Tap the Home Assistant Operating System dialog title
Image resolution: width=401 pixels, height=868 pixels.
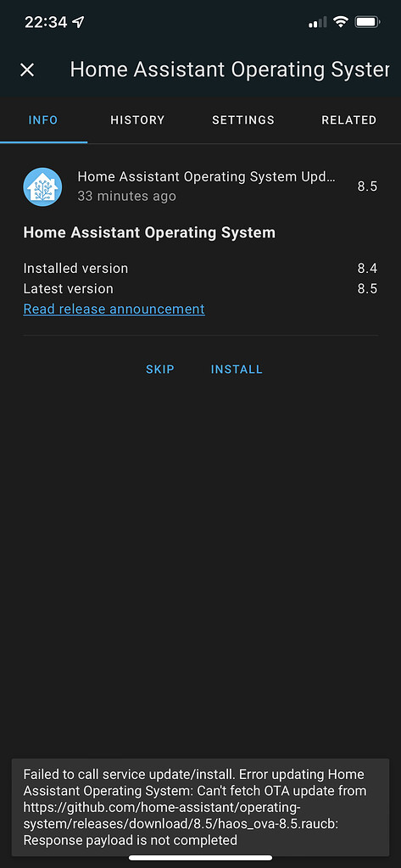(229, 70)
